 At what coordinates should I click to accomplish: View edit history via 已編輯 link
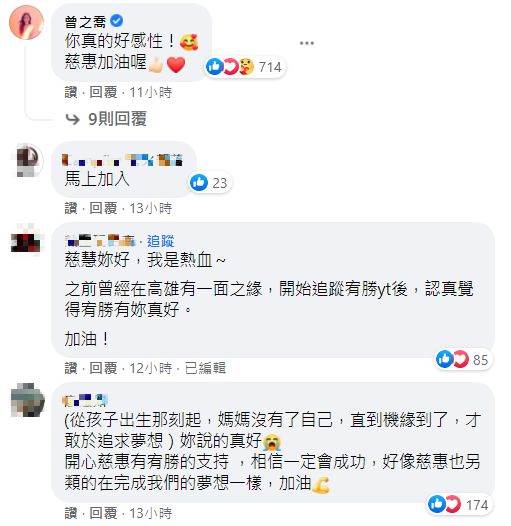coord(205,368)
